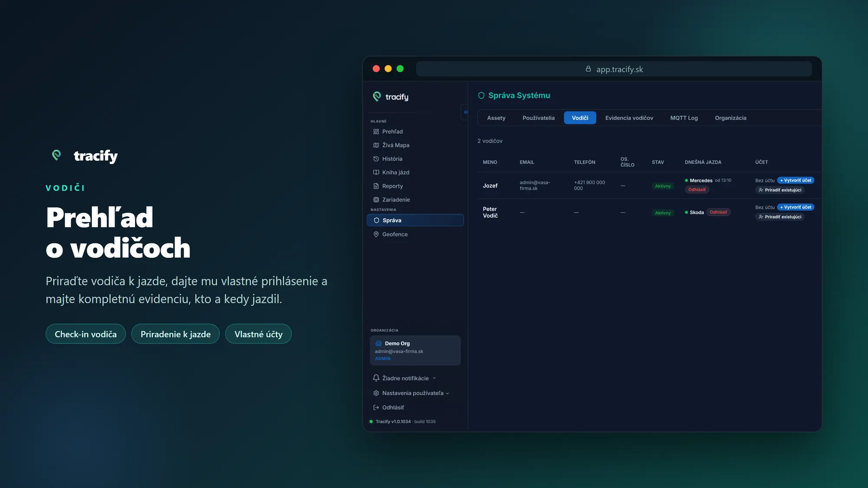868x488 pixels.
Task: Collapse the sidebar with the double chevron
Action: tap(465, 112)
